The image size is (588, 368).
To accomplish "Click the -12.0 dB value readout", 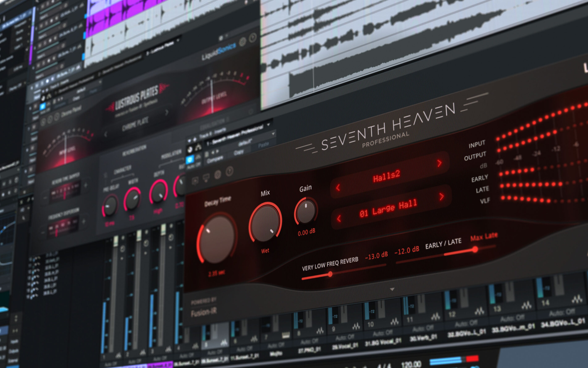I will point(407,251).
